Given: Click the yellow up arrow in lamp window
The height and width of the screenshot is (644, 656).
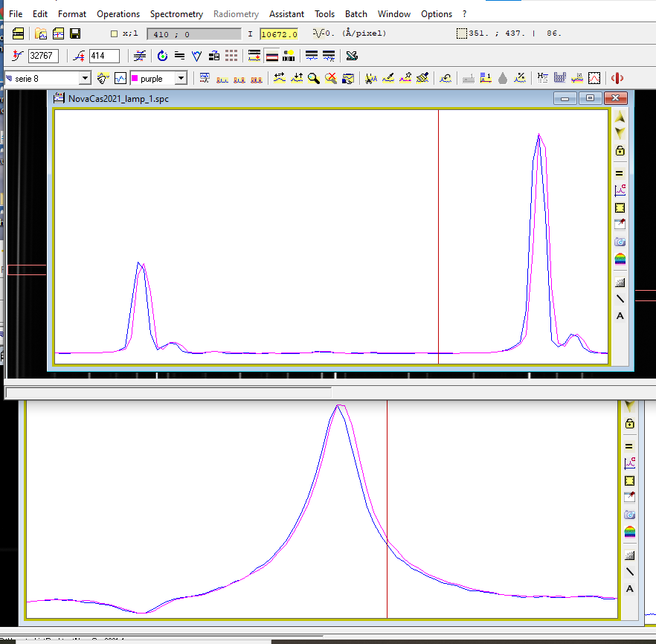Looking at the screenshot, I should pos(620,118).
